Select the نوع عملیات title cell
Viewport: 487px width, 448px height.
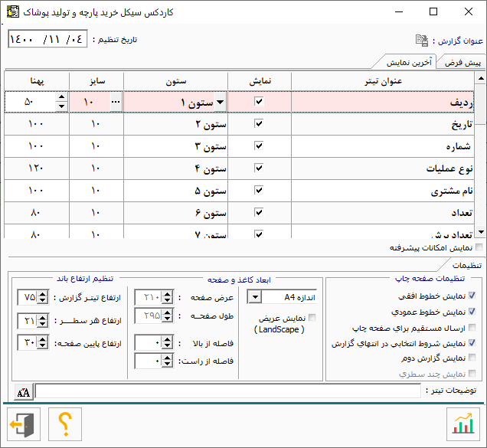[x=383, y=168]
